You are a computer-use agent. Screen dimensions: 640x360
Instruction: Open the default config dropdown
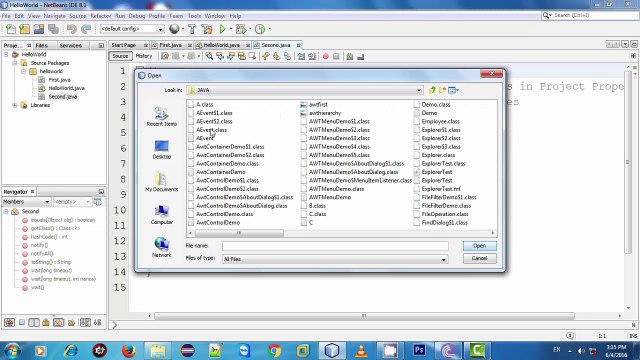160,29
